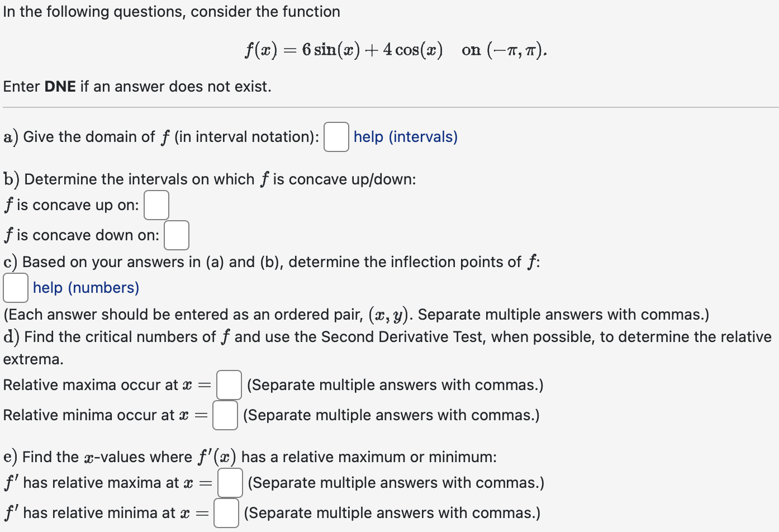Click the relative minima answer box
Viewport: 779px width, 532px height.
[x=225, y=416]
